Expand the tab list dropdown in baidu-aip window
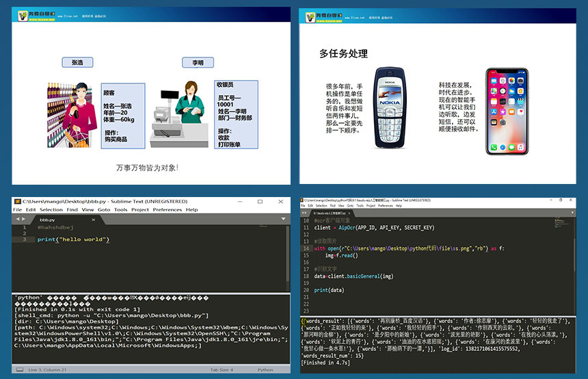Viewport: 588px width, 379px height. 572,213
